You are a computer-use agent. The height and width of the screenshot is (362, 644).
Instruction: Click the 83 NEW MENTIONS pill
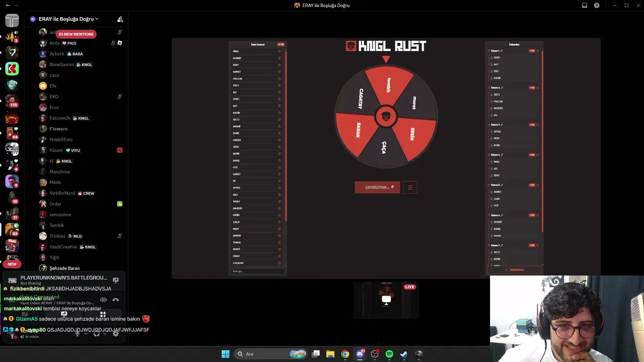tap(76, 34)
